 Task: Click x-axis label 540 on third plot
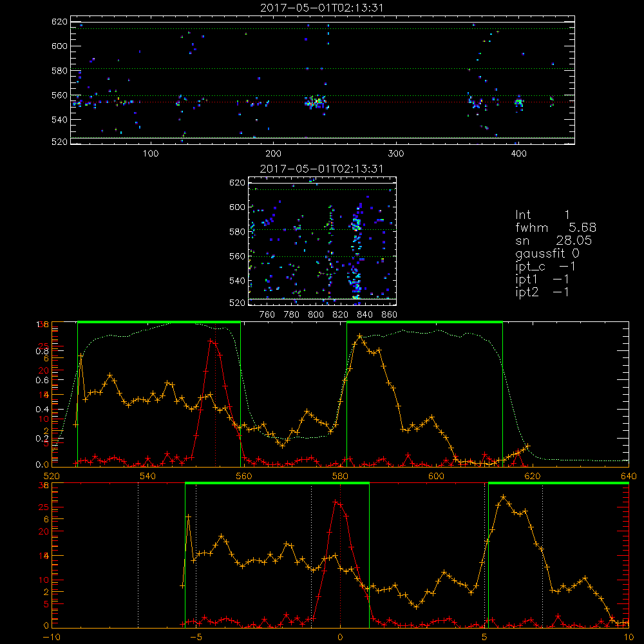tap(147, 476)
